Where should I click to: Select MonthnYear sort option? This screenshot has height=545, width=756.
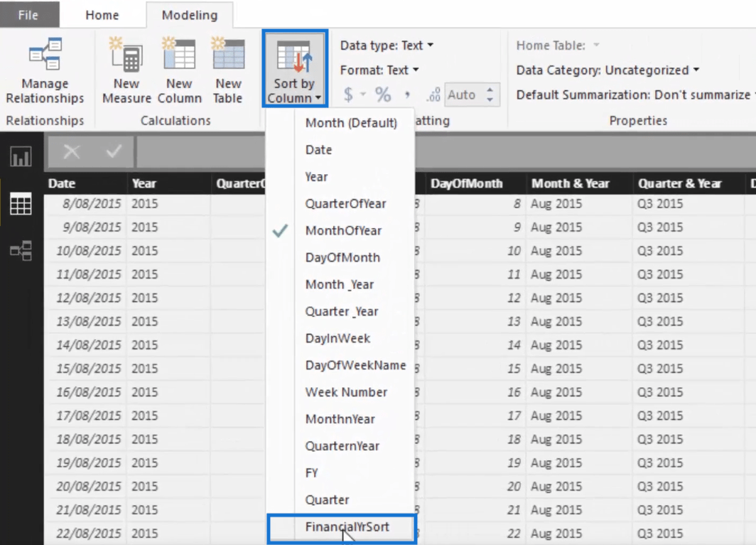pos(340,419)
